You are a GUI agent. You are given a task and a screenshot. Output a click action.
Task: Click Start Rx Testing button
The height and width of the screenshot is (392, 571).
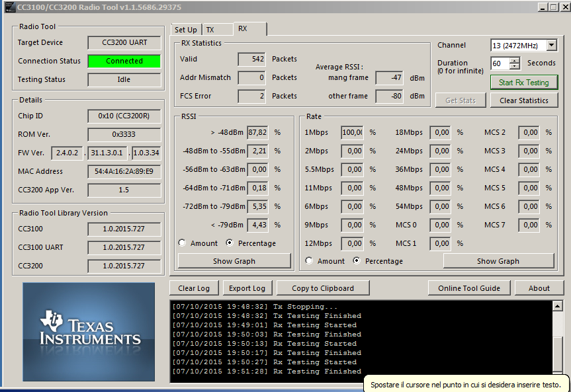[x=523, y=82]
